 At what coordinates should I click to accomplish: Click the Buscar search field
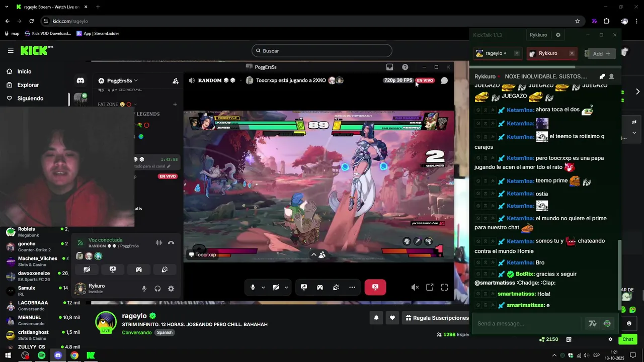coord(321,51)
